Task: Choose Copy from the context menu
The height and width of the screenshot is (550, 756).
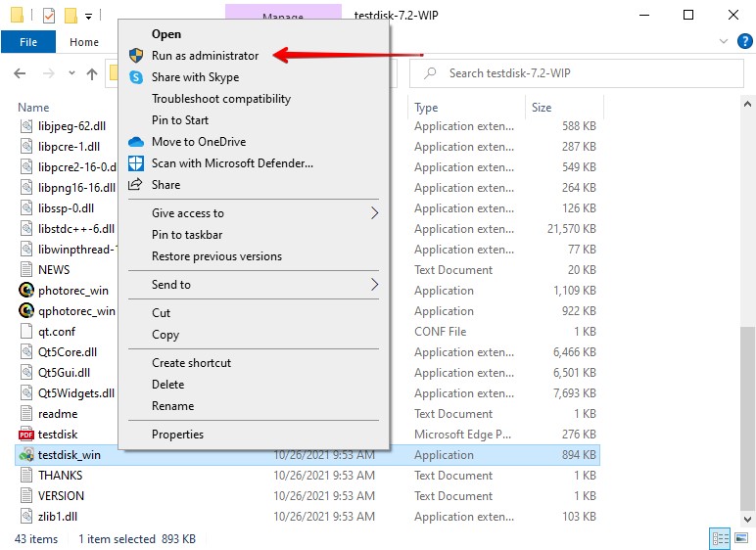Action: tap(165, 335)
